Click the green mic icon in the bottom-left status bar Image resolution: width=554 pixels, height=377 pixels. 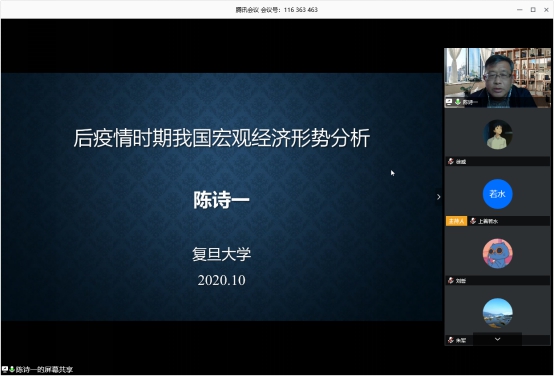[12, 369]
